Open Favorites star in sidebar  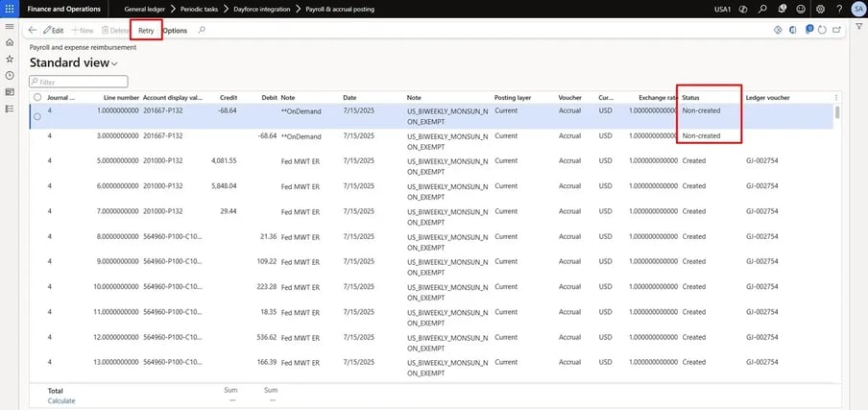10,59
